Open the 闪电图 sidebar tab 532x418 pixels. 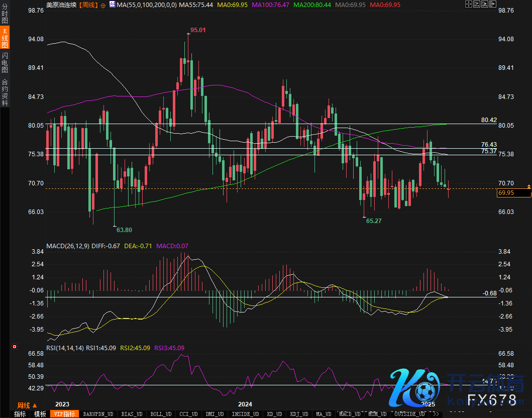click(5, 62)
